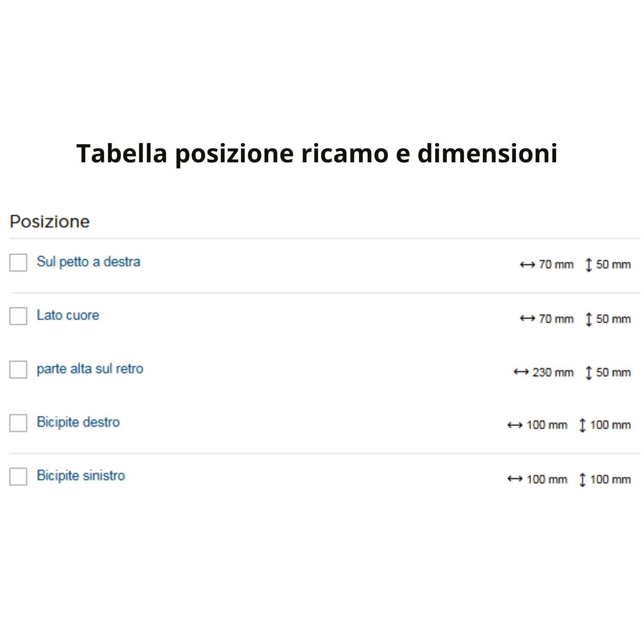Screen dimensions: 644x644
Task: Click the 'Bicipite destro' text link
Action: click(78, 422)
